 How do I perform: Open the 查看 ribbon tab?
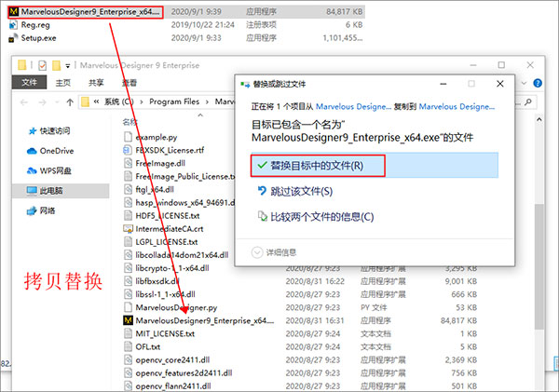(130, 83)
